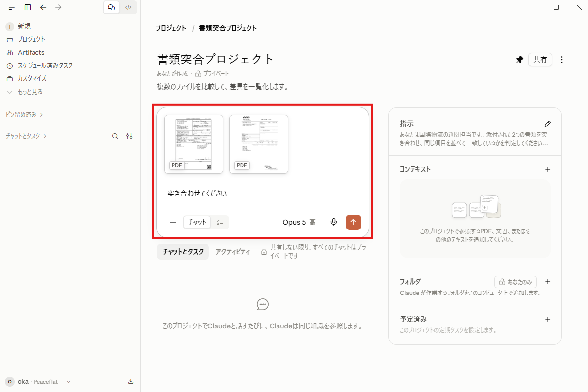Click the project description text
This screenshot has width=588, height=392.
point(223,87)
